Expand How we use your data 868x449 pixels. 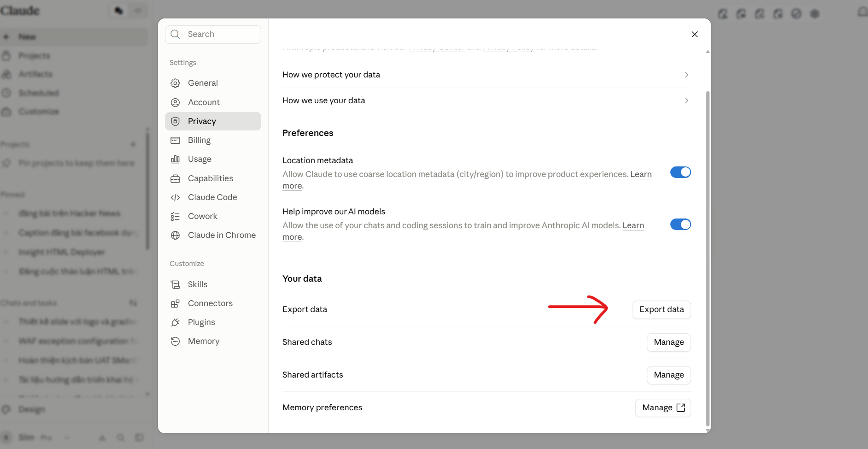pos(487,100)
